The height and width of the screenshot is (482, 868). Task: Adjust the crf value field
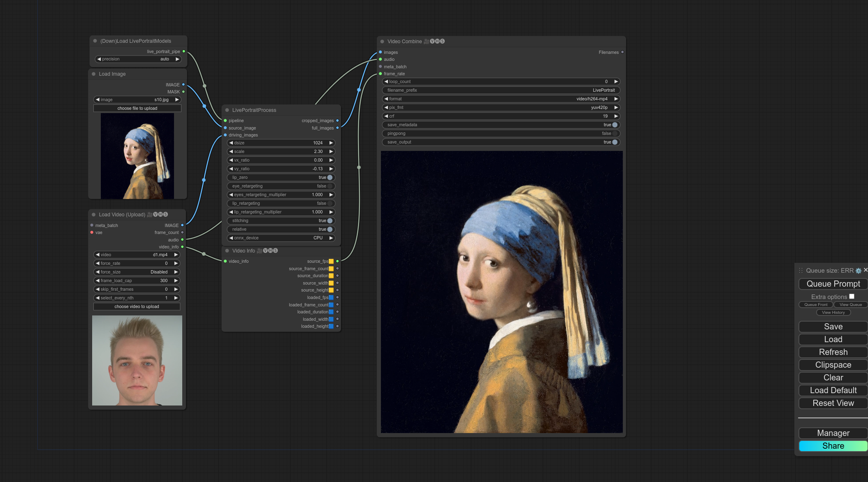pos(501,116)
